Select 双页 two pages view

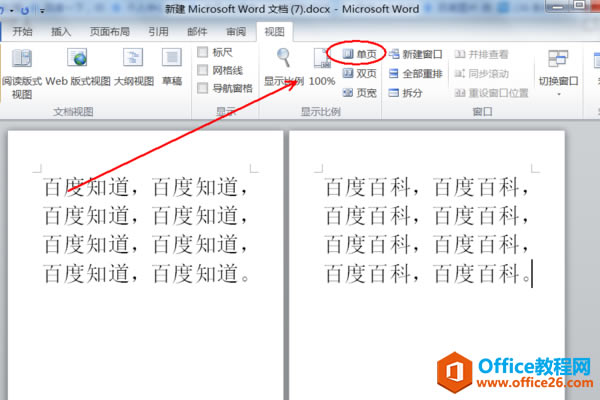359,73
